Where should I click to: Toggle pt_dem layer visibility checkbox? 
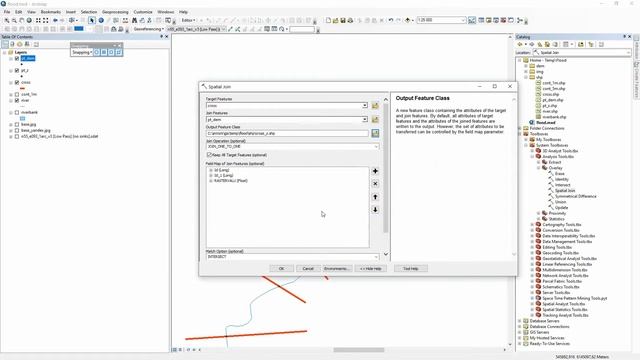click(x=17, y=58)
